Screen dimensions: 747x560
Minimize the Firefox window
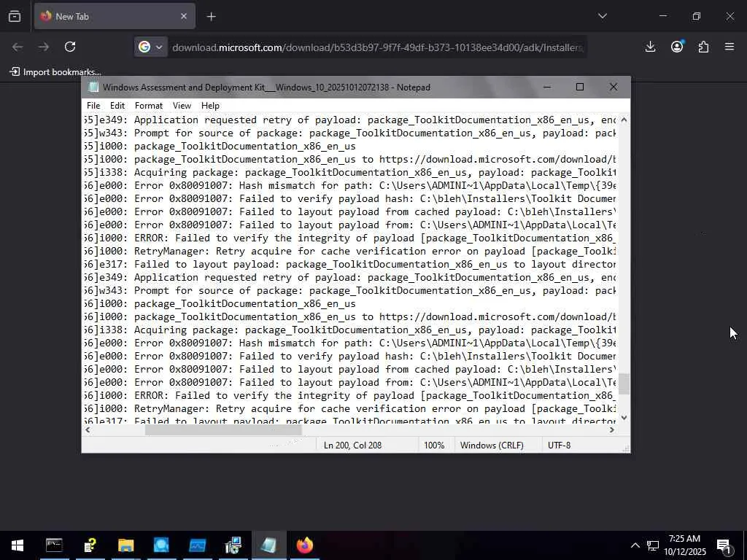662,16
